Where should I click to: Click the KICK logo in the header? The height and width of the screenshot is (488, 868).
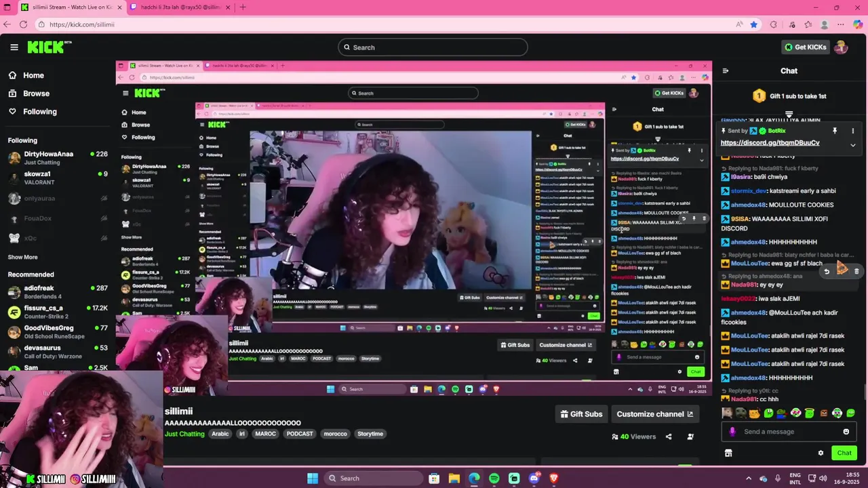49,47
